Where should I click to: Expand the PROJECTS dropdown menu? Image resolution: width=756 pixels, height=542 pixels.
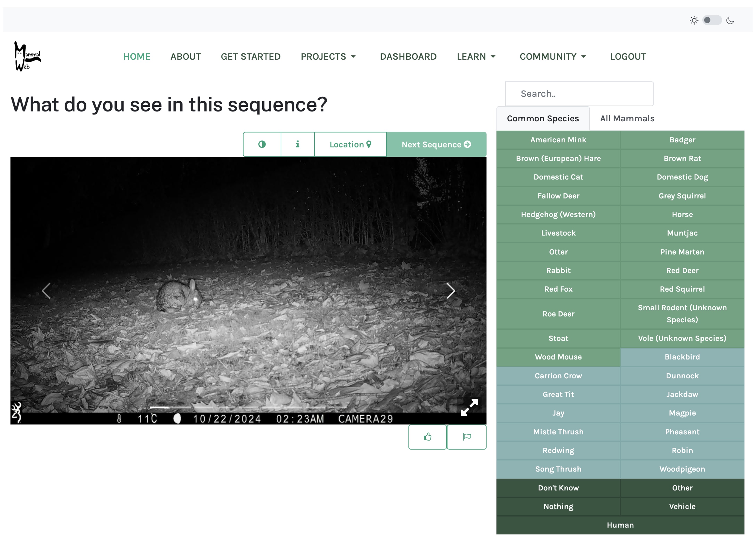tap(328, 57)
